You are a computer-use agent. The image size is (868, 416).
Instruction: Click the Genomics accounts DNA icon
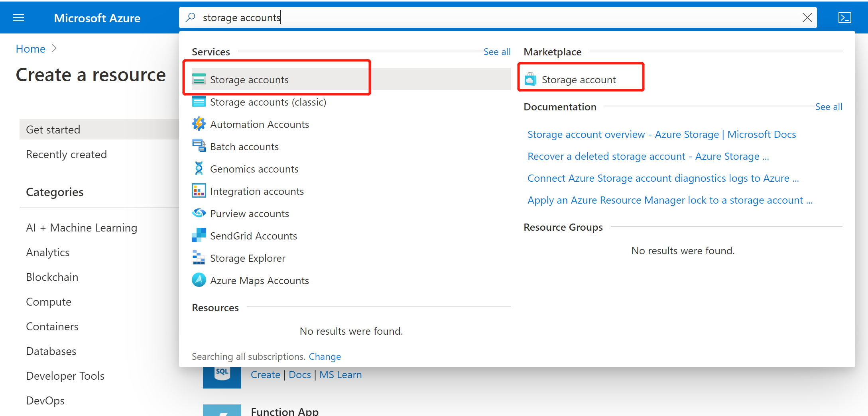pos(199,169)
